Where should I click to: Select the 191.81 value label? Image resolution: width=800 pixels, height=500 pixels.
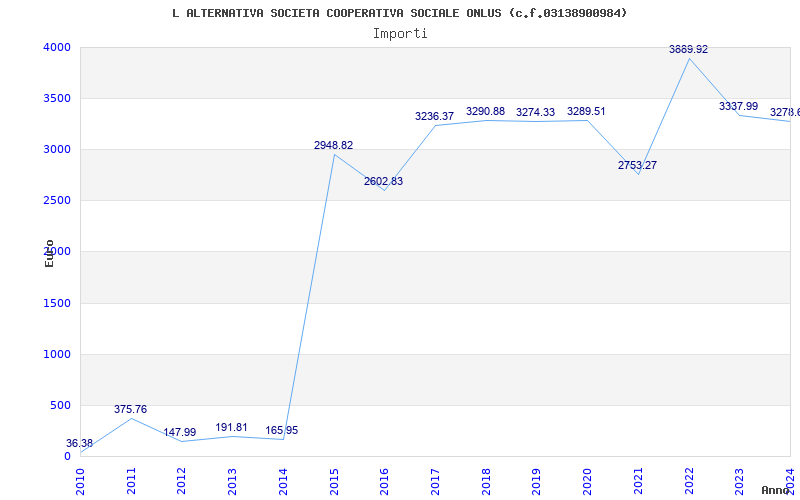coord(231,428)
